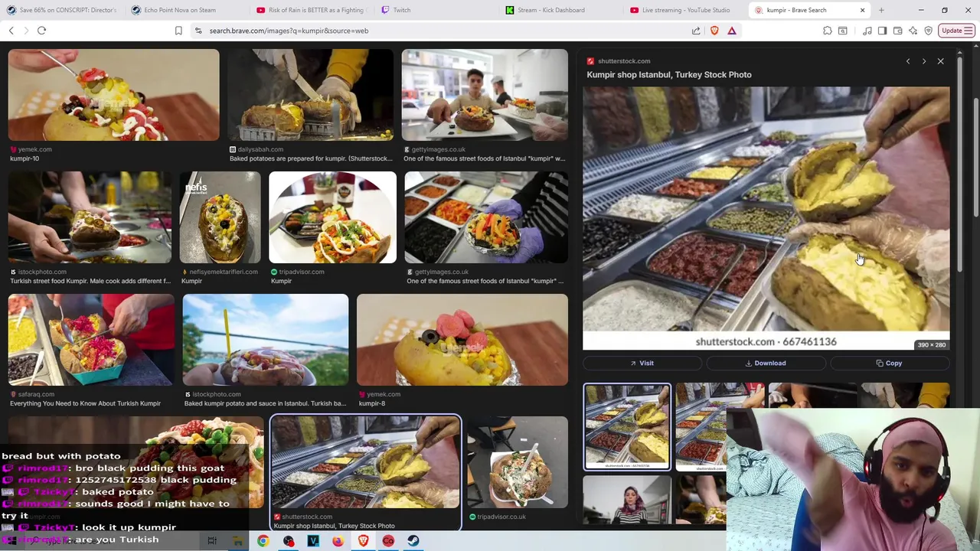The width and height of the screenshot is (980, 551).
Task: Open the red Co app on the taskbar
Action: click(x=388, y=541)
